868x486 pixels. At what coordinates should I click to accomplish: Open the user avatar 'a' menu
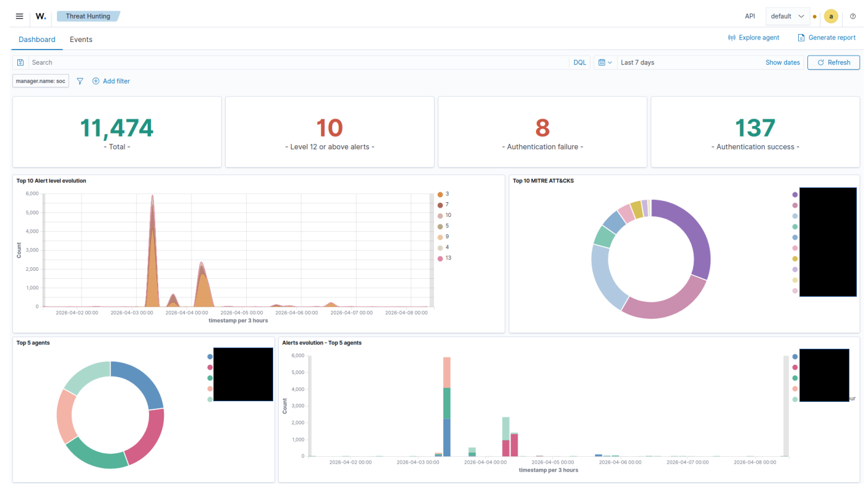pyautogui.click(x=831, y=16)
